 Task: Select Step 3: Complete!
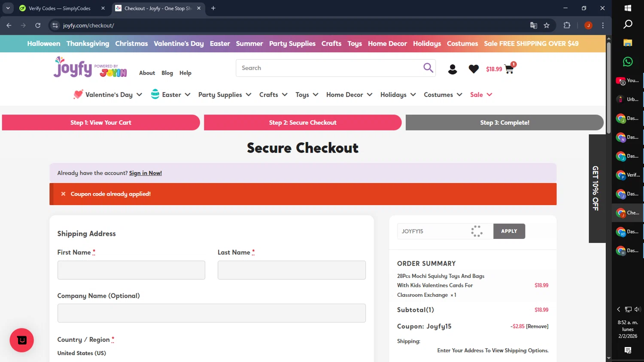(504, 122)
